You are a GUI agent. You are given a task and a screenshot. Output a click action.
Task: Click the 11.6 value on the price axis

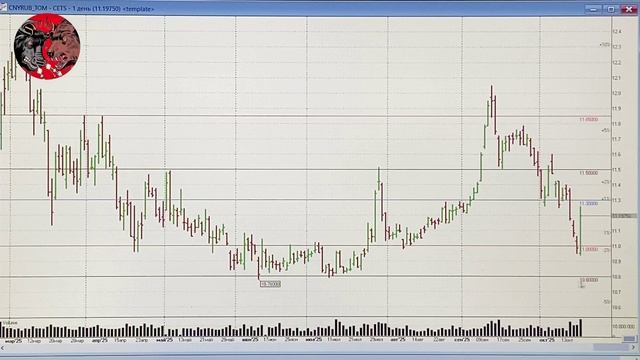click(x=616, y=154)
